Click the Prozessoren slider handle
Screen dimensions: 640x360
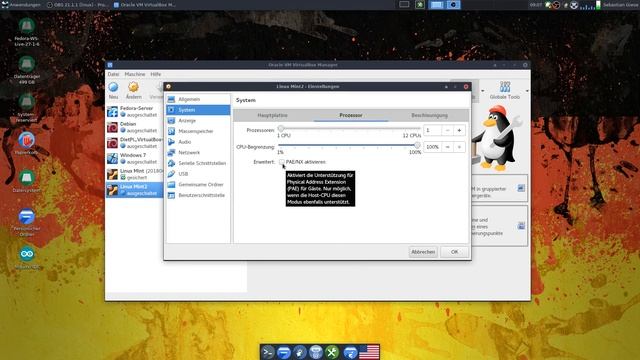pos(280,129)
